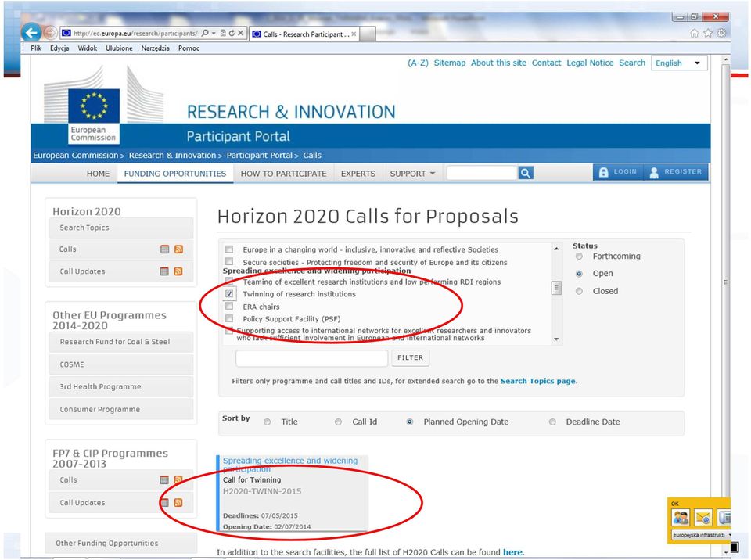Image resolution: width=751 pixels, height=560 pixels.
Task: Click the people icon in the yellow widget
Action: (681, 518)
